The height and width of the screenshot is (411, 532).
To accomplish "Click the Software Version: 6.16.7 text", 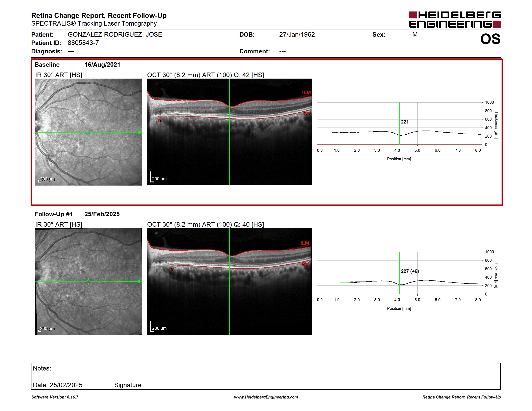I will click(x=55, y=397).
